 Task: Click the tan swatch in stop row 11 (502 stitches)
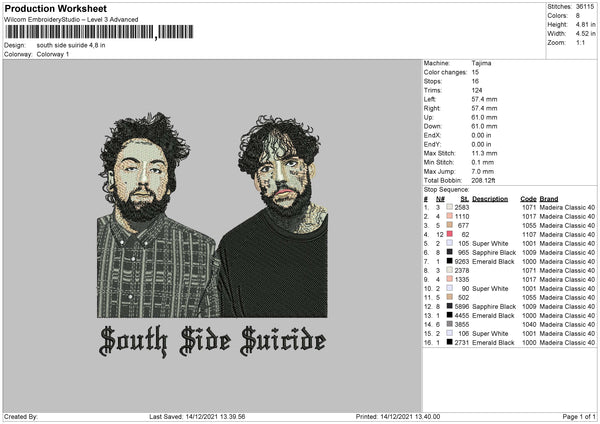(x=450, y=297)
